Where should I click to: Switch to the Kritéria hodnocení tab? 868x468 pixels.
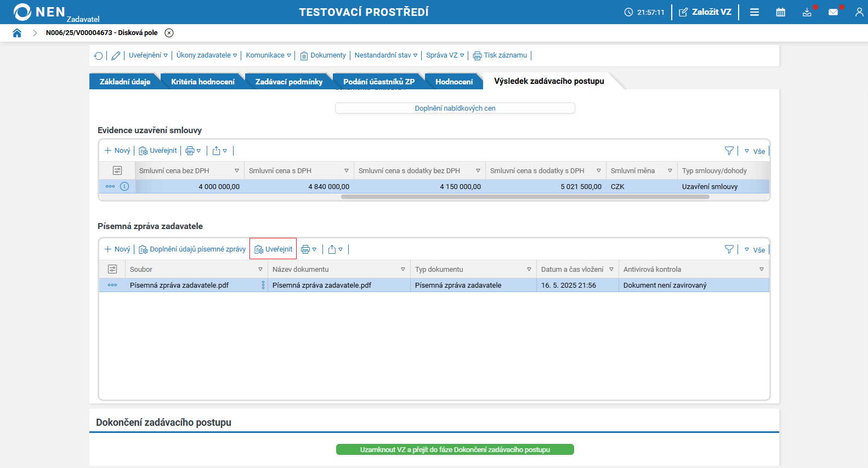tap(202, 82)
